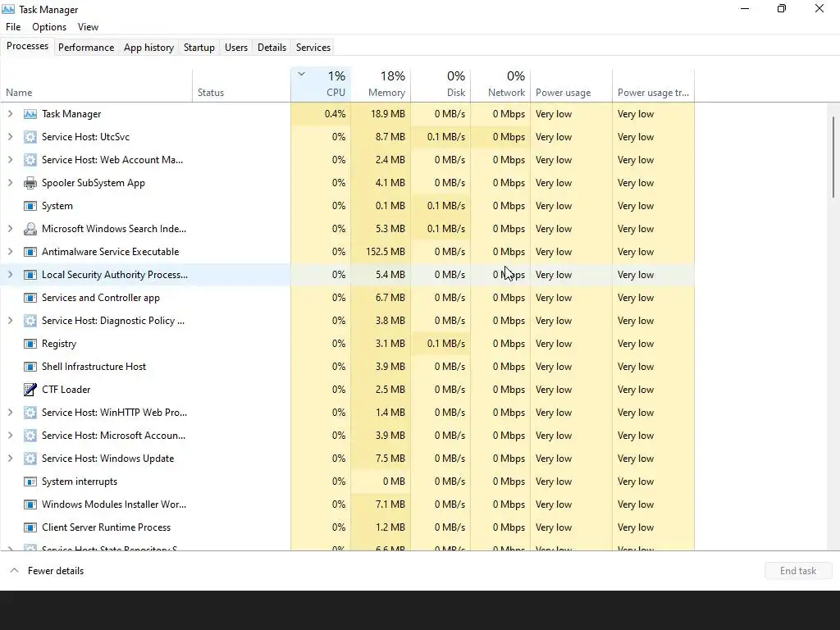Open the View menu
The image size is (840, 630).
pos(88,27)
